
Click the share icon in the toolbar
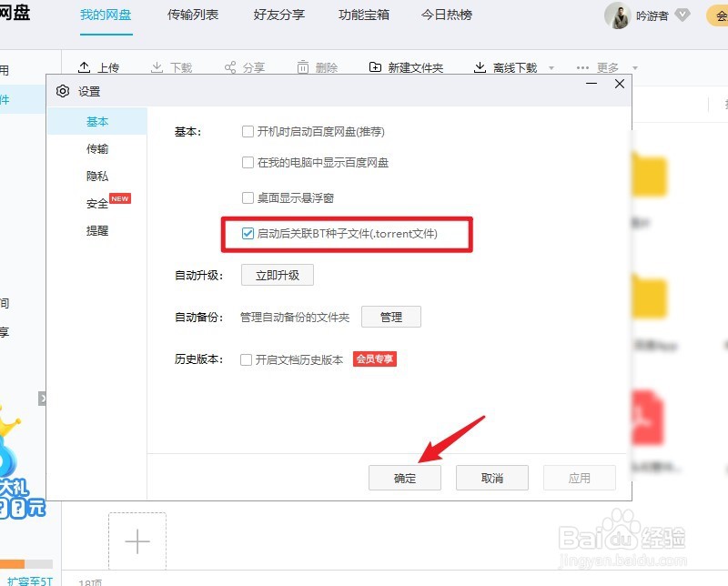pos(230,67)
